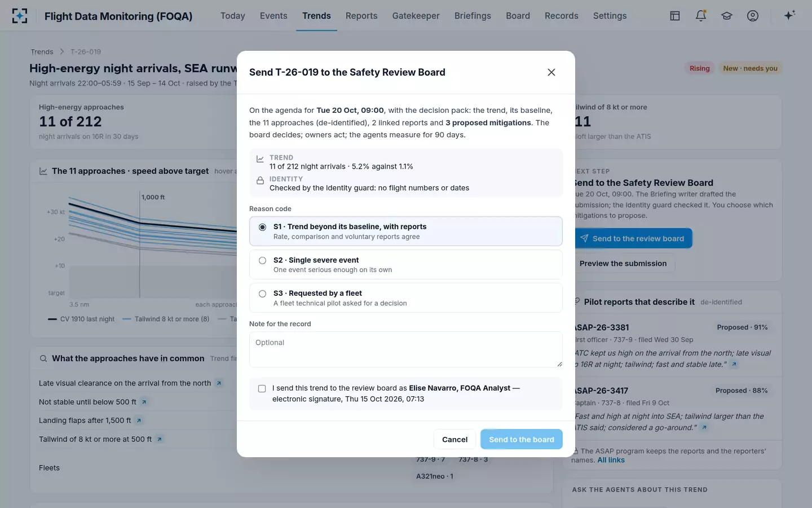Click the Trends breadcrumb link
Image resolution: width=812 pixels, height=508 pixels.
click(x=42, y=52)
